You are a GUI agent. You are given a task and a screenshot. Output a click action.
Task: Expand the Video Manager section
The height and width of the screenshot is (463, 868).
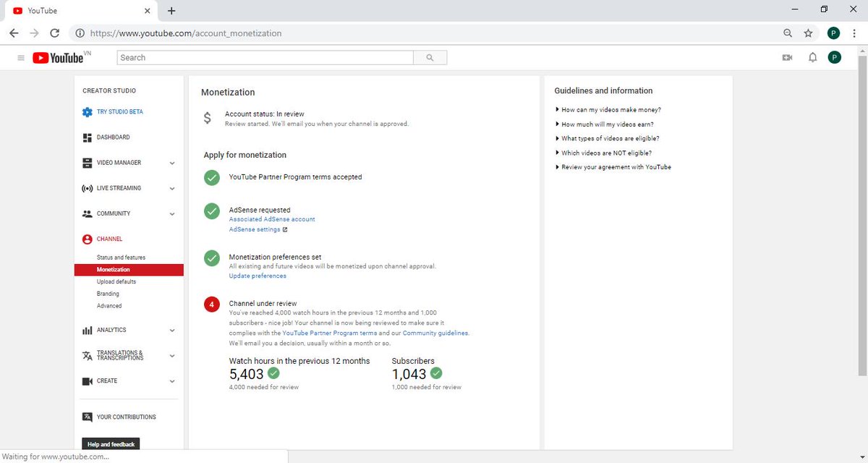[172, 163]
